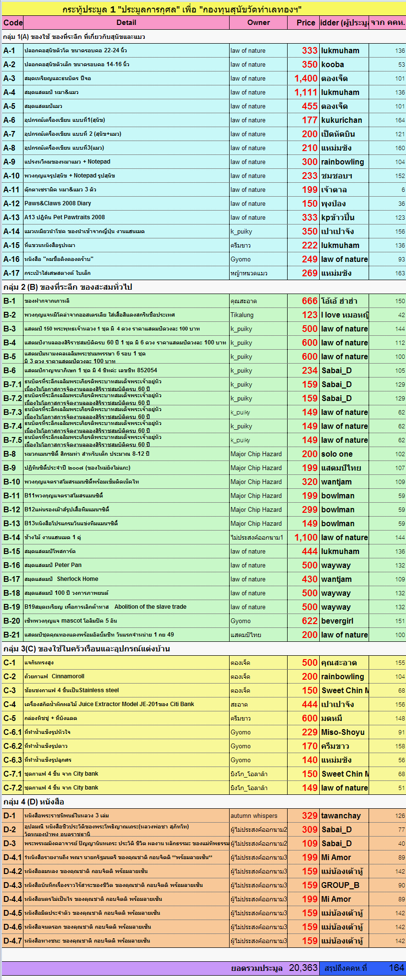Select price "109" in row D-3
Viewport: 406px width, 980px height.
pyautogui.click(x=310, y=843)
